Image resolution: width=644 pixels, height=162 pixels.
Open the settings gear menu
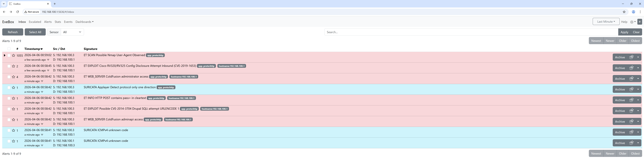(x=633, y=22)
